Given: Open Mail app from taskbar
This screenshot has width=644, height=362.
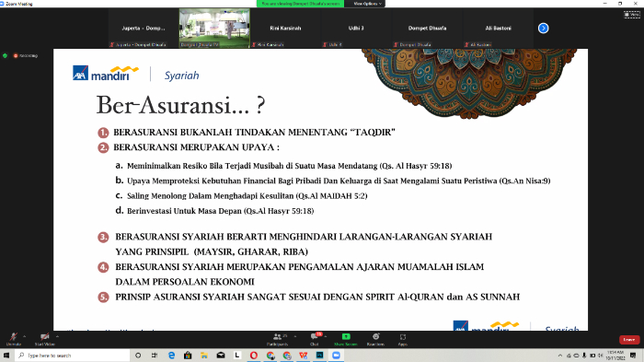Looking at the screenshot, I should pos(221,355).
